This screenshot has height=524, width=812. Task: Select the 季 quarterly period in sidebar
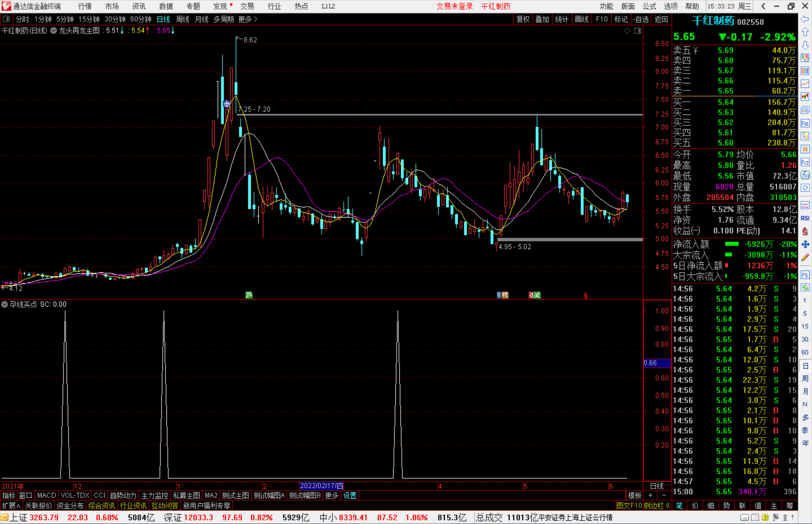tap(805, 430)
